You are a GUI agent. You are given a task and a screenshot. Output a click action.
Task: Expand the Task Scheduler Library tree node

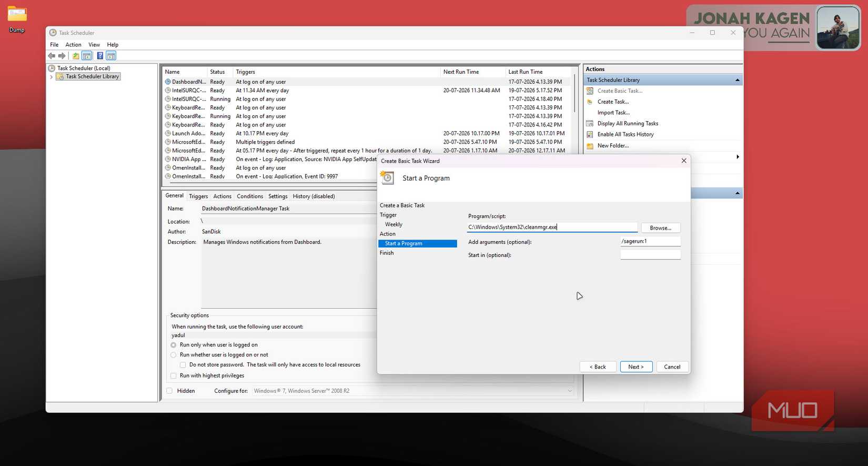(x=51, y=77)
